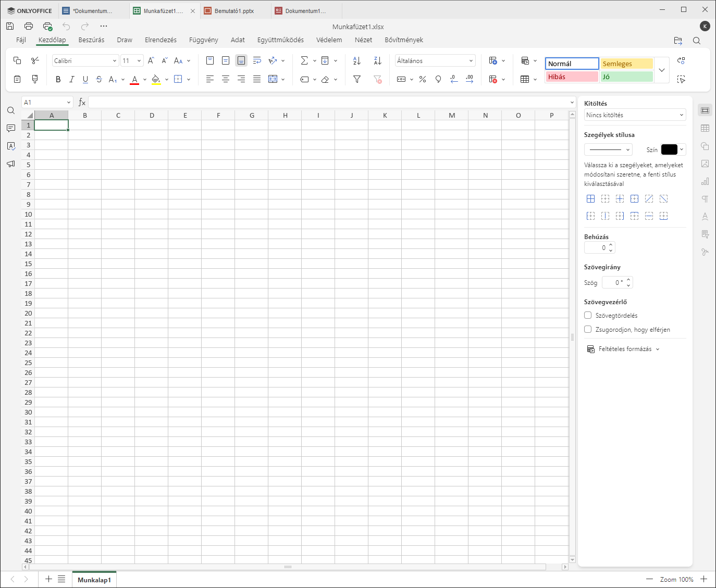Open the Search icon in left sidebar
This screenshot has height=588, width=716.
pyautogui.click(x=11, y=110)
